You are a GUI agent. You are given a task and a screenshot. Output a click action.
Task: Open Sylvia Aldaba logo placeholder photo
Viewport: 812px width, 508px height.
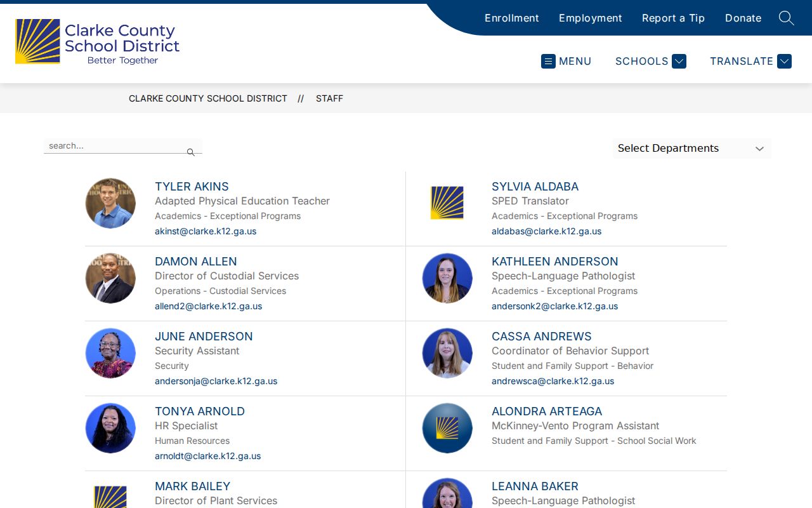tap(447, 203)
